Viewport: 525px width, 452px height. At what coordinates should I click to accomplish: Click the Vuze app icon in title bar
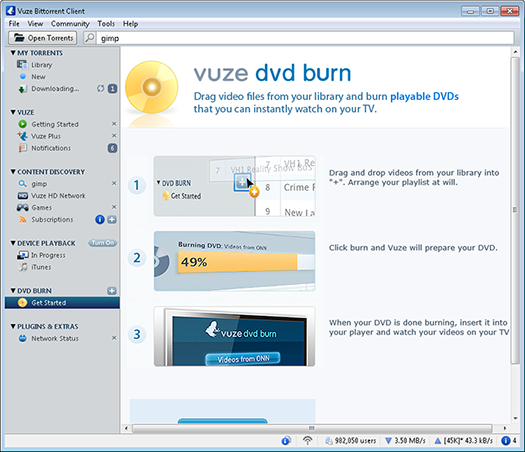click(x=11, y=11)
